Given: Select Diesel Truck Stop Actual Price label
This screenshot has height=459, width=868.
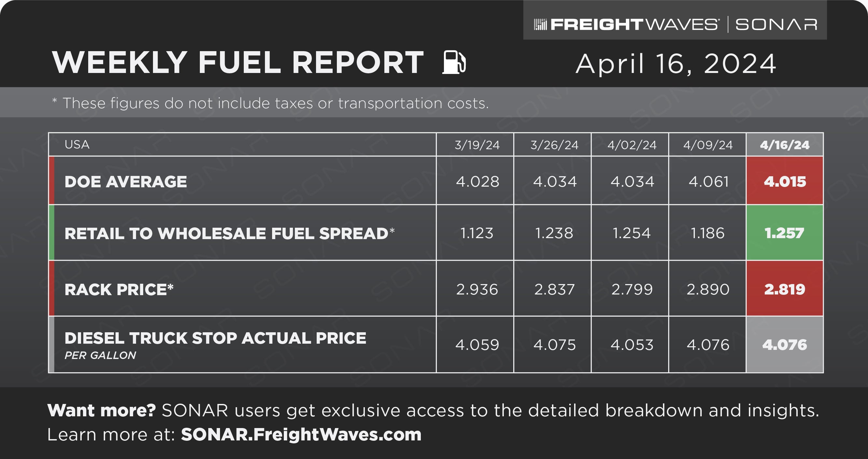Looking at the screenshot, I should (215, 338).
